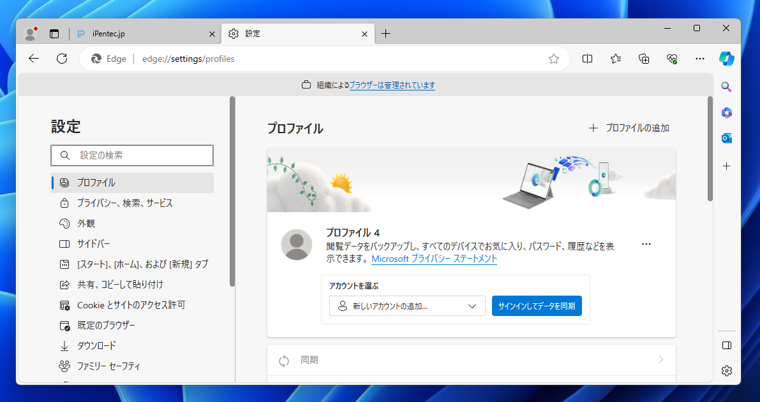Open the Settings and more ellipsis menu

pyautogui.click(x=699, y=59)
